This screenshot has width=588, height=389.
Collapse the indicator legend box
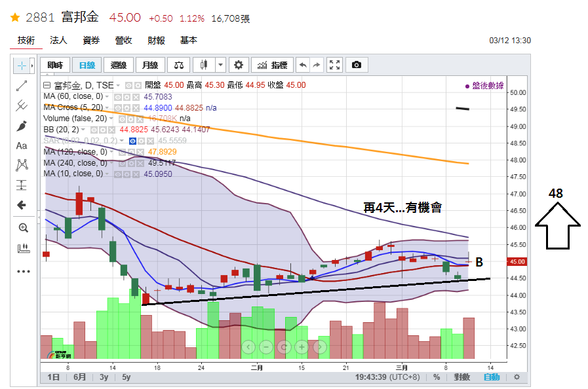[47, 85]
